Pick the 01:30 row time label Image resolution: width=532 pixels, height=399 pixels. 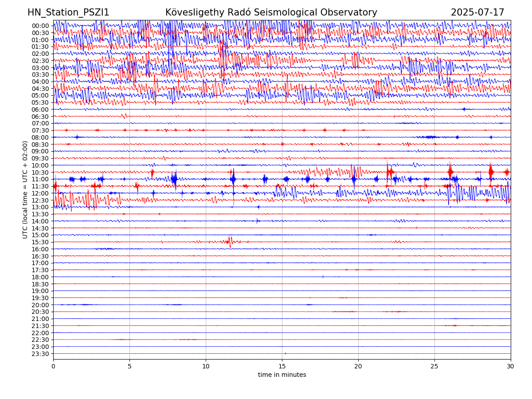tap(40, 47)
